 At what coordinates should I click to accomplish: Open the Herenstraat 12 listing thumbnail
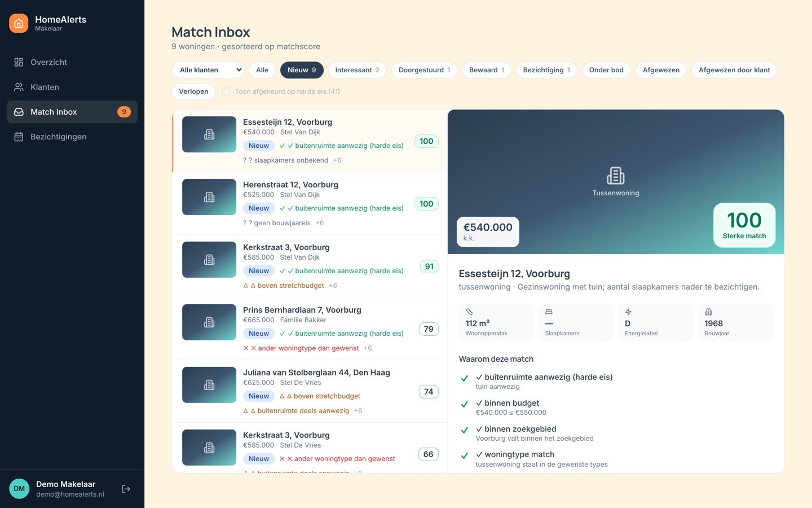(x=209, y=197)
